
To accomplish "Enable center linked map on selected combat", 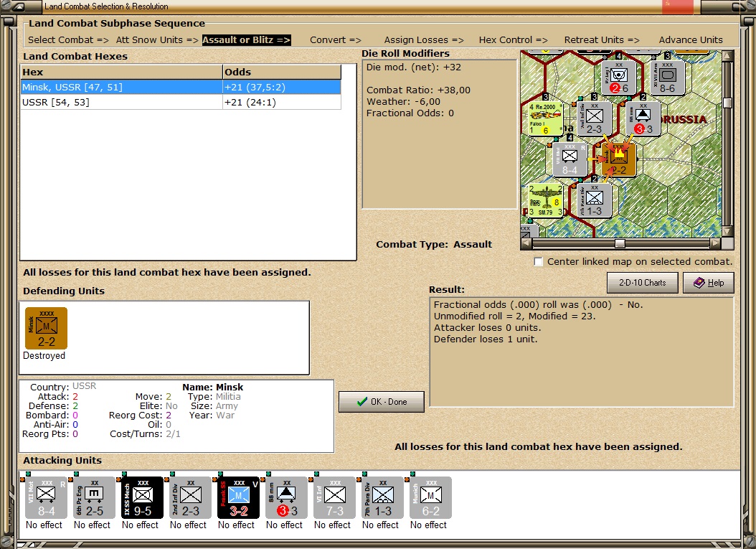I will (x=538, y=262).
